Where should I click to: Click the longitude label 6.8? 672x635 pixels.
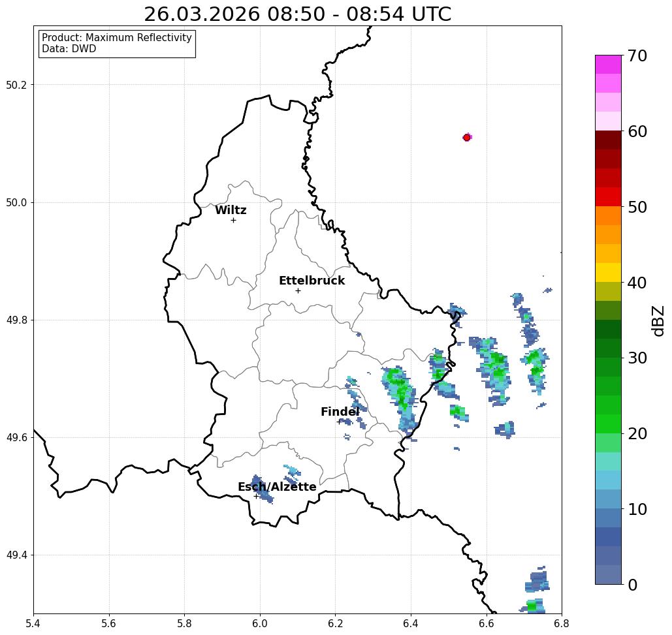click(562, 623)
